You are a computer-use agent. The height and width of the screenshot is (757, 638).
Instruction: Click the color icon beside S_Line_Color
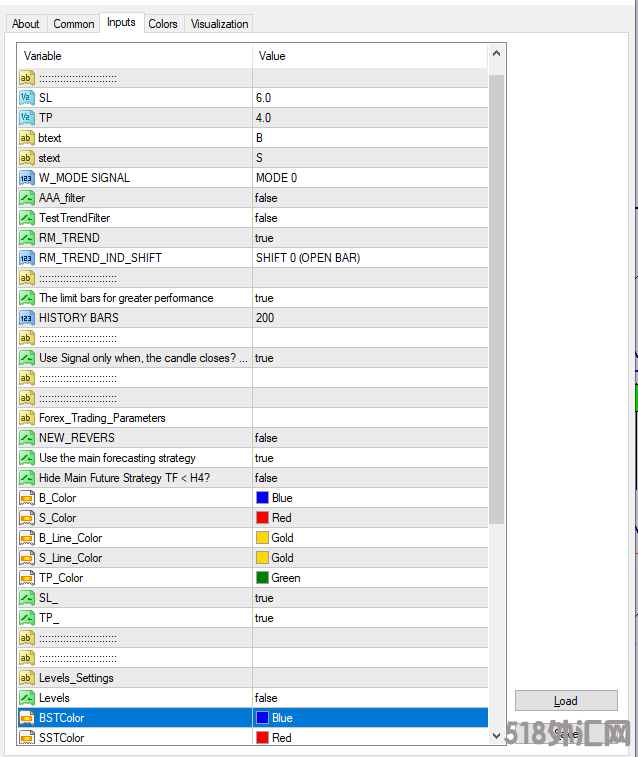coord(27,558)
